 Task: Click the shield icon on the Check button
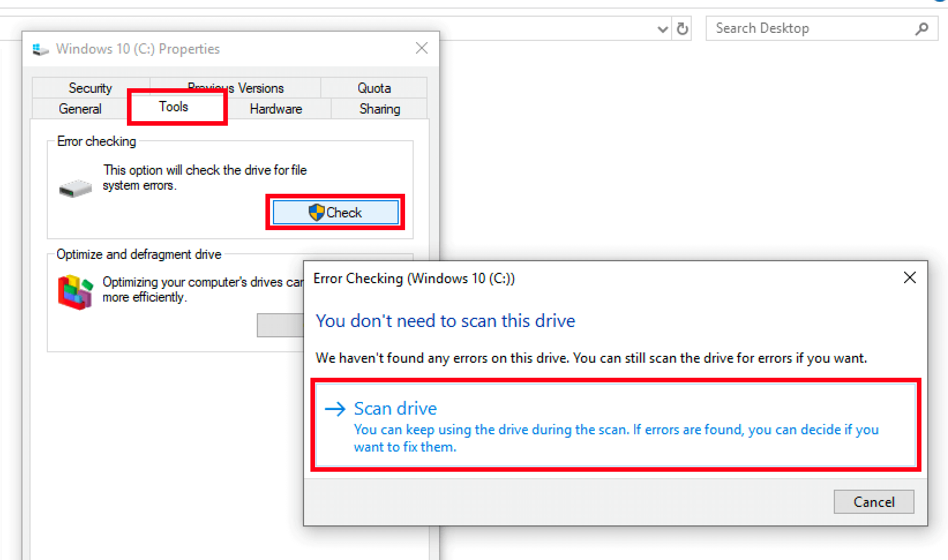click(316, 212)
